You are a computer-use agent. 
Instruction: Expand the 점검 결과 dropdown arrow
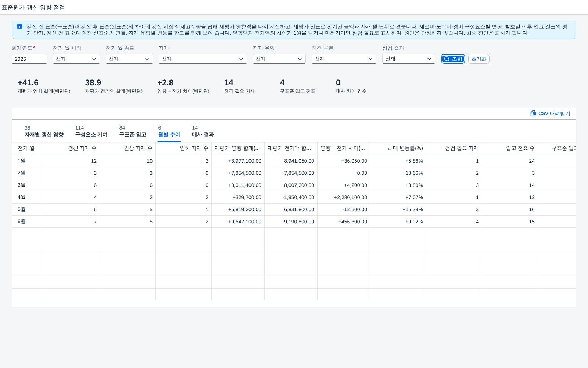429,59
